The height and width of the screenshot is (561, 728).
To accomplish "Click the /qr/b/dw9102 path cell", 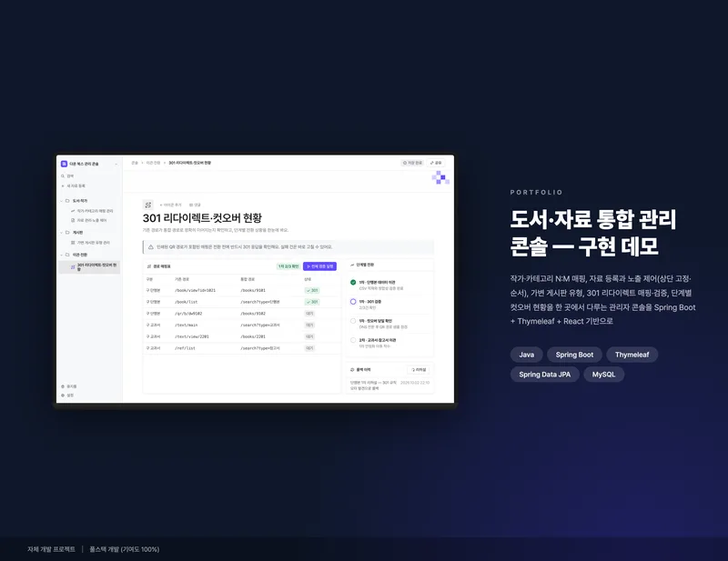I will (x=188, y=314).
